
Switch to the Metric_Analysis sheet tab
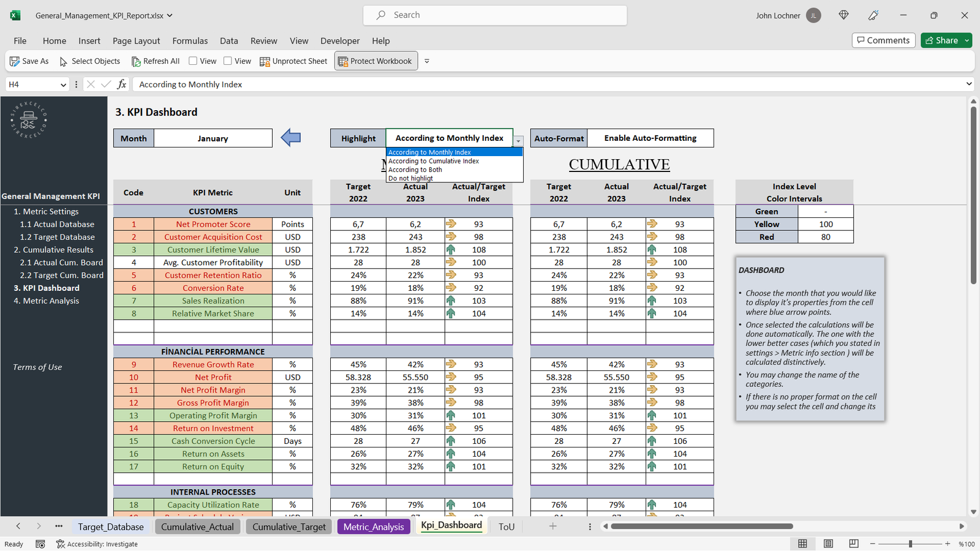point(374,527)
